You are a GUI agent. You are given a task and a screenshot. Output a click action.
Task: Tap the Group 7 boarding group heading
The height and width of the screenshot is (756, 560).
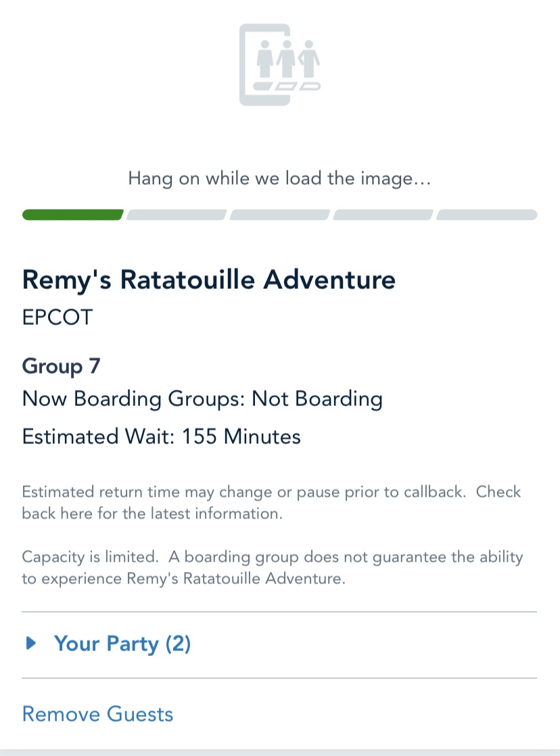pos(61,366)
